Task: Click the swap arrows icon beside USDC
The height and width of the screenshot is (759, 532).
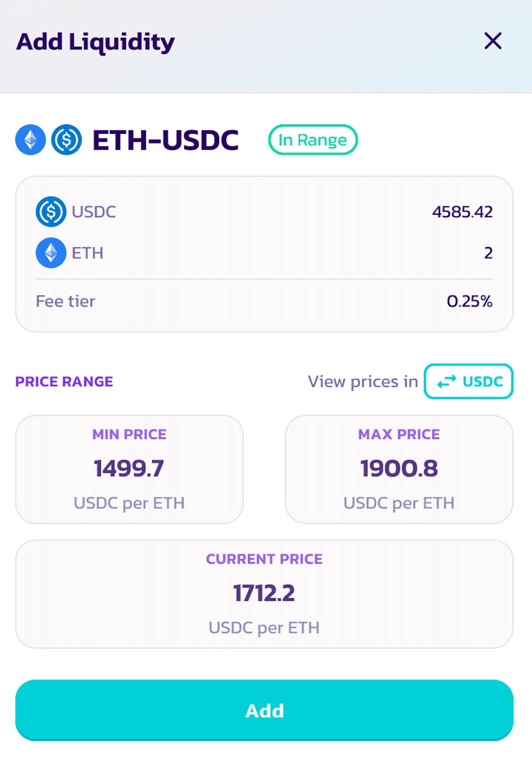Action: [446, 381]
